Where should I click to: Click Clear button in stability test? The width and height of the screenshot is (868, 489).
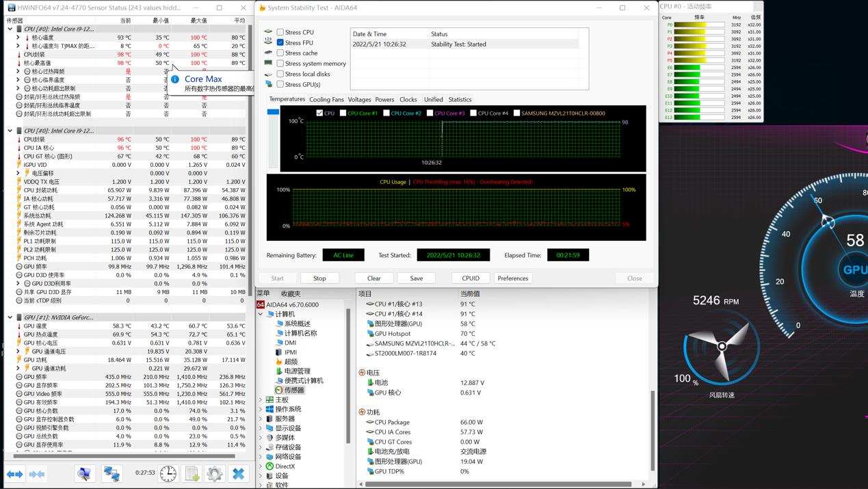(374, 278)
